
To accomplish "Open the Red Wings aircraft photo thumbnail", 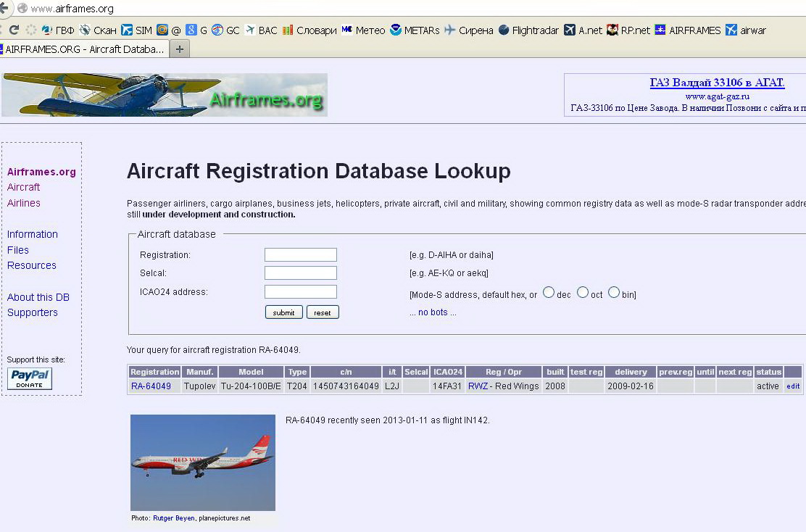I will 203,462.
